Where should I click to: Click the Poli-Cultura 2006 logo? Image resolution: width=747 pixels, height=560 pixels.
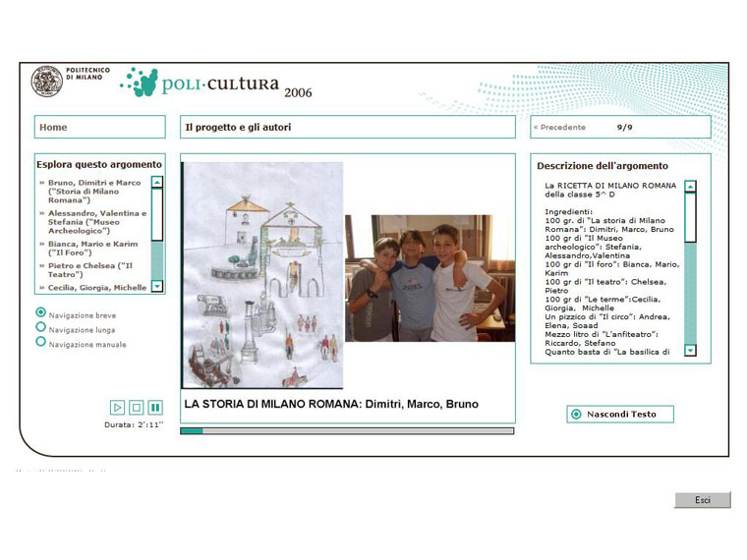[x=216, y=83]
